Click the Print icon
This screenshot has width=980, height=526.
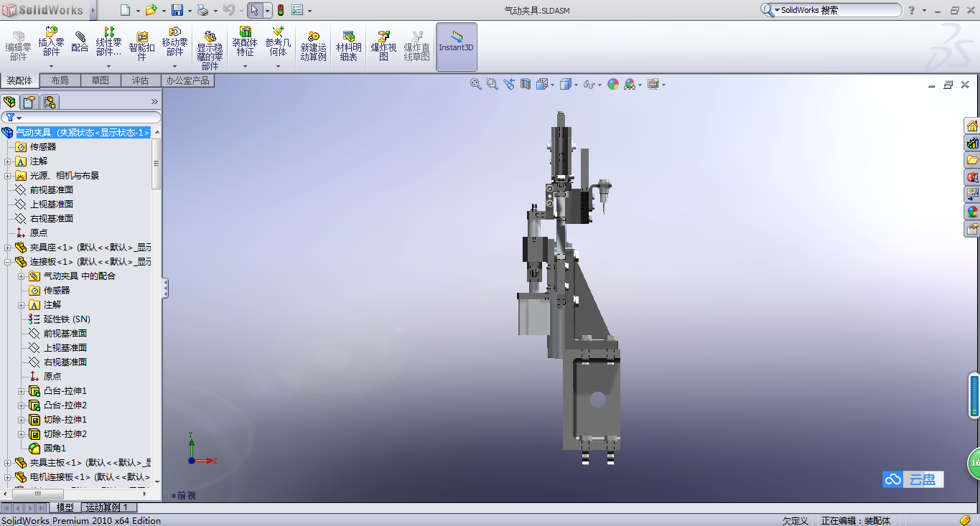(203, 10)
